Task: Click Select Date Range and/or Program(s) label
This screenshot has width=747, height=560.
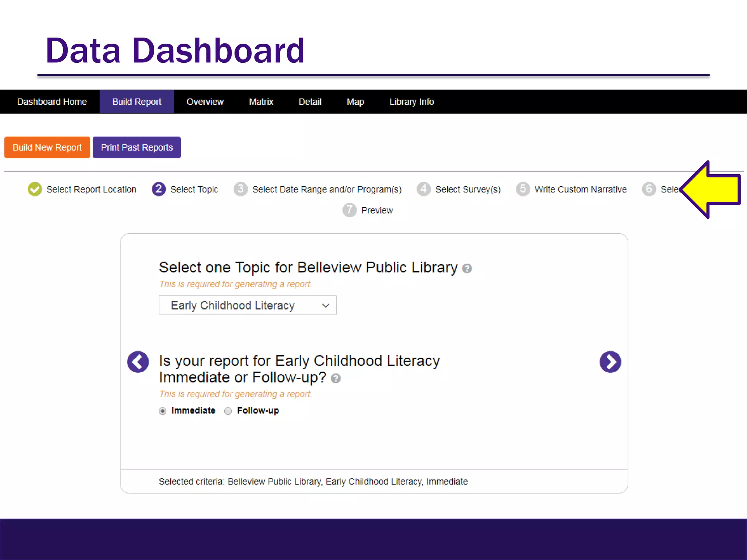Action: pos(327,190)
